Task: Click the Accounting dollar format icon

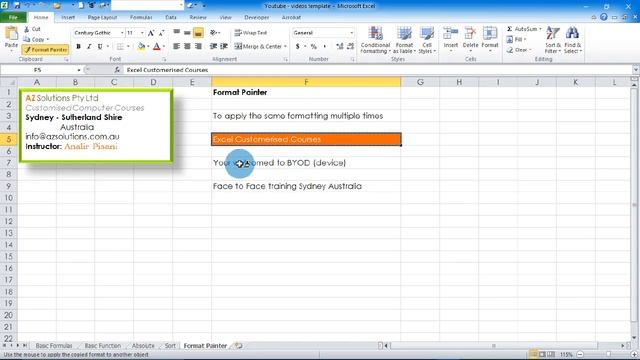Action: point(298,47)
